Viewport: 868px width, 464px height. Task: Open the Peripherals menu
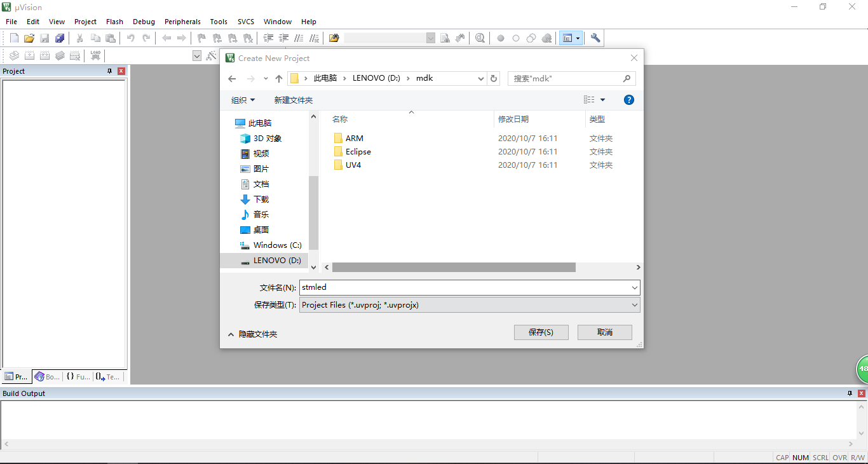182,22
